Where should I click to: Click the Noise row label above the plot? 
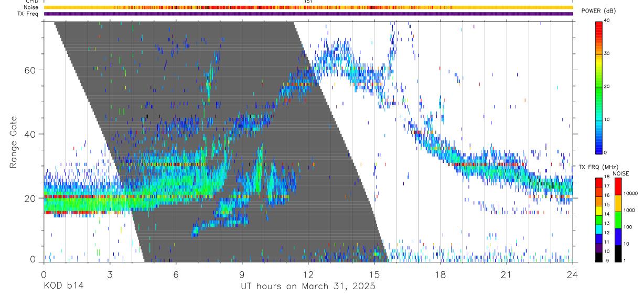pyautogui.click(x=31, y=7)
